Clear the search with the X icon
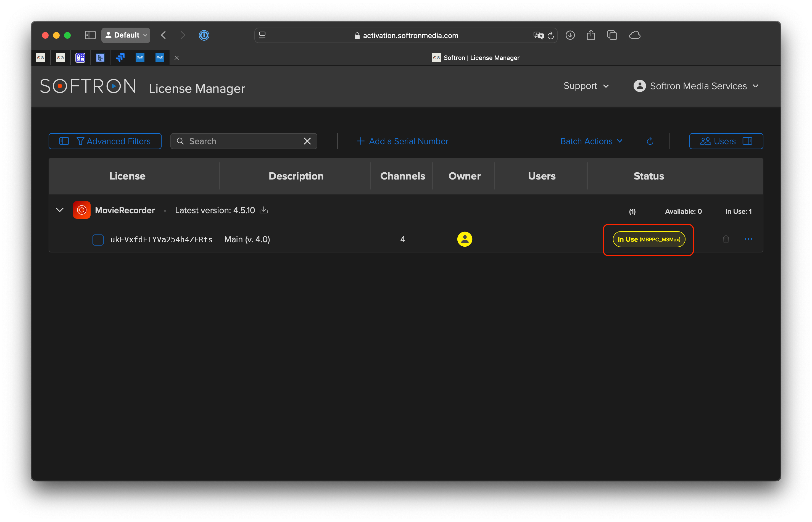The width and height of the screenshot is (812, 522). coord(307,141)
